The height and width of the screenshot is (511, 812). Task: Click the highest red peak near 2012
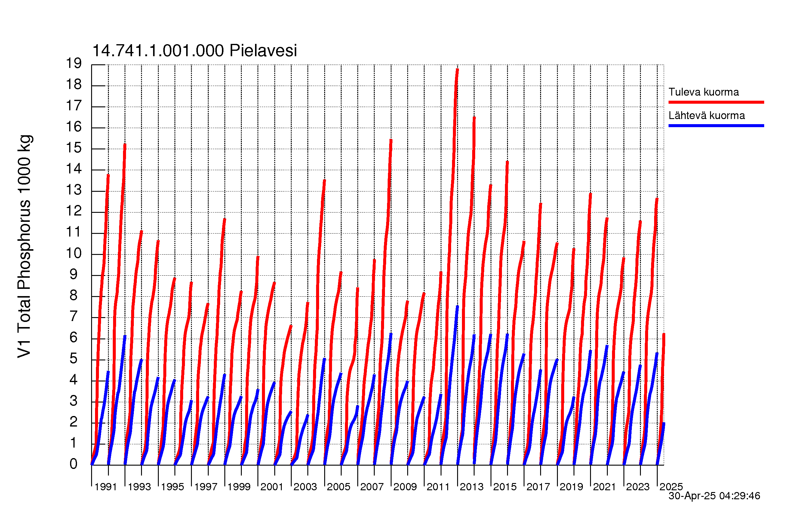click(457, 69)
